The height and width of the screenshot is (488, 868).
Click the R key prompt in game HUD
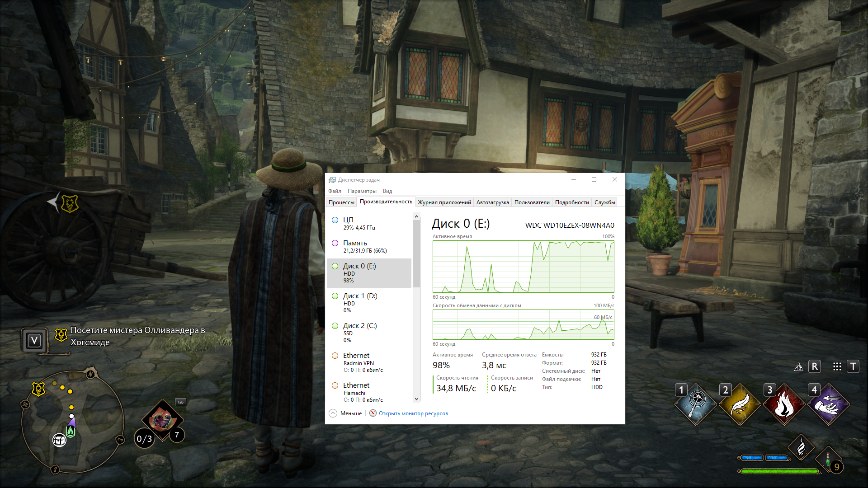[x=815, y=366]
